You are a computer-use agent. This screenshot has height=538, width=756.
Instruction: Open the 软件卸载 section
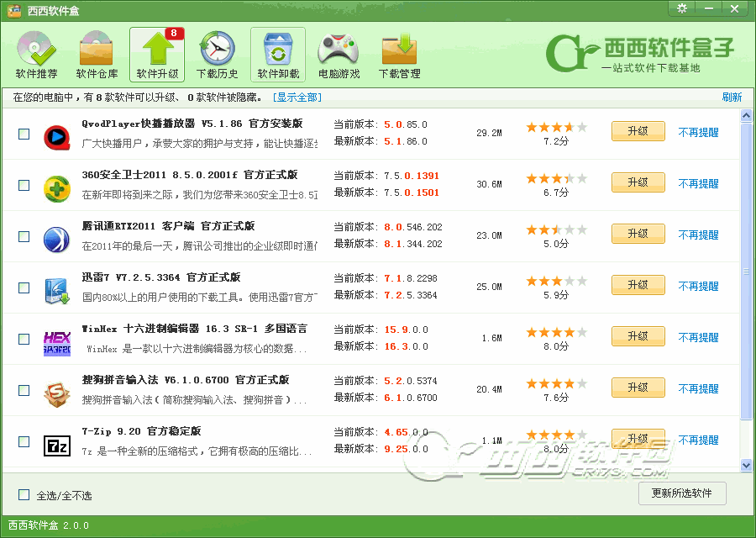point(278,55)
